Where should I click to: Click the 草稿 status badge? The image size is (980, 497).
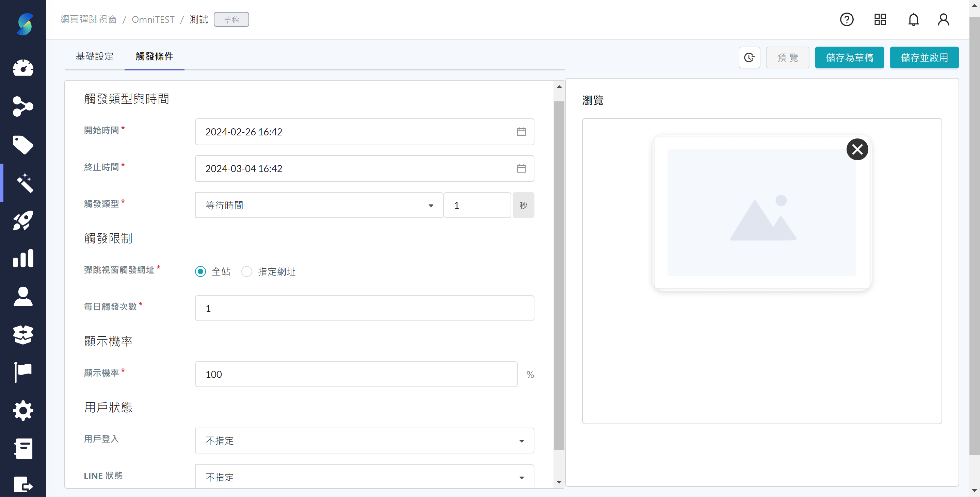[x=231, y=19]
